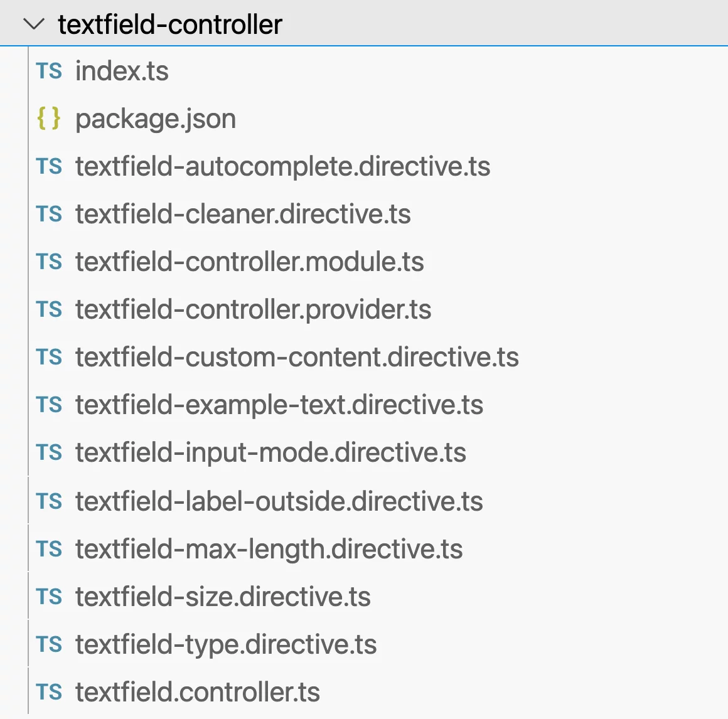Open index.ts
The height and width of the screenshot is (719, 728).
pos(122,71)
